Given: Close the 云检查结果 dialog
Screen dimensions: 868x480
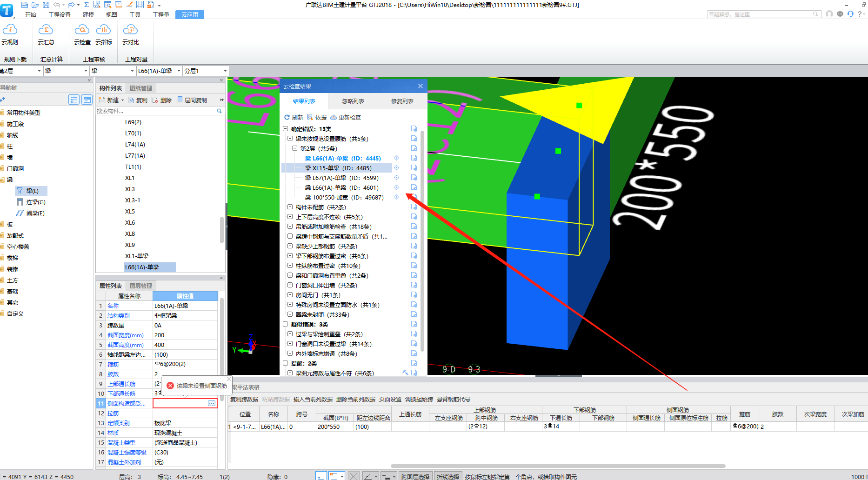Looking at the screenshot, I should pos(421,86).
